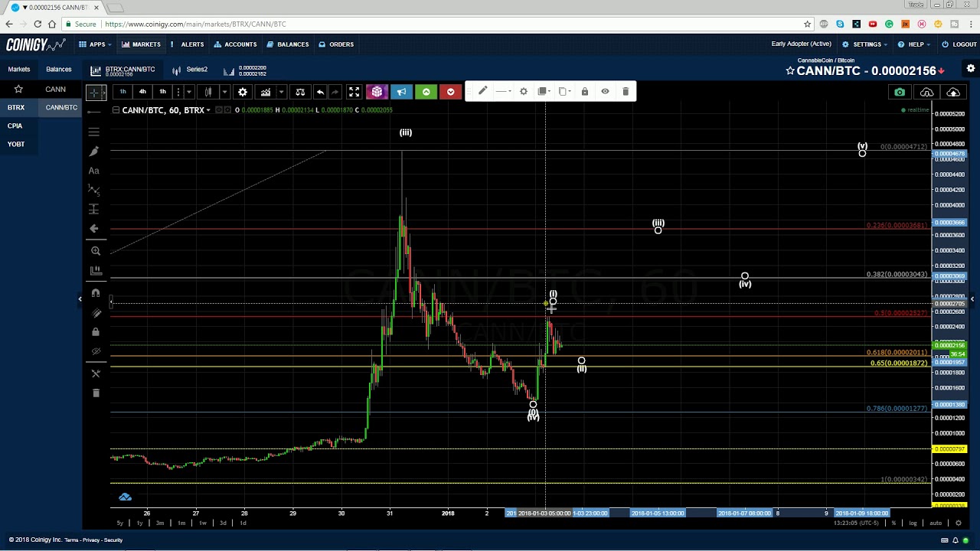
Task: Toggle lock on the selected drawing
Action: tap(585, 92)
